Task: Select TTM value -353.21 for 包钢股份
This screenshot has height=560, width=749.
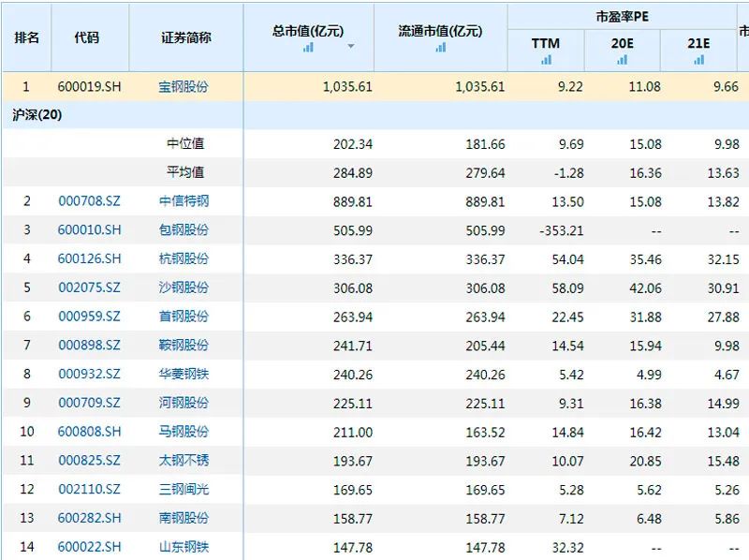Action: click(x=562, y=230)
